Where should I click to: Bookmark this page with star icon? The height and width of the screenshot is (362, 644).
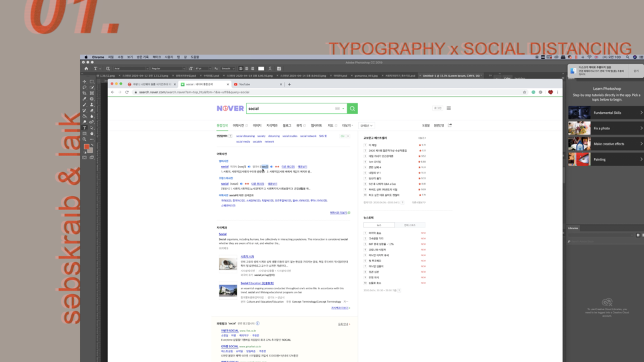(x=525, y=92)
